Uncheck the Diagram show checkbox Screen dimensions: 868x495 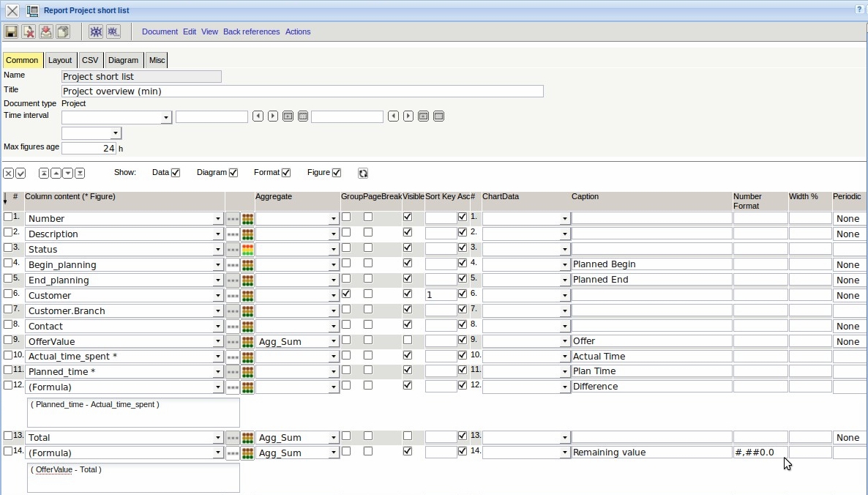(x=233, y=173)
